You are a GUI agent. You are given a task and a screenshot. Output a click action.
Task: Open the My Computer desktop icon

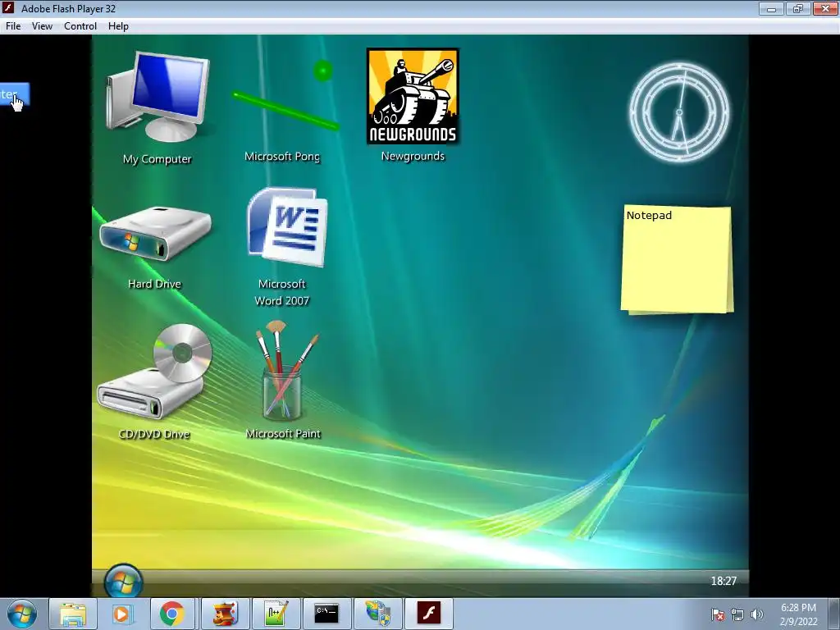pos(158,98)
